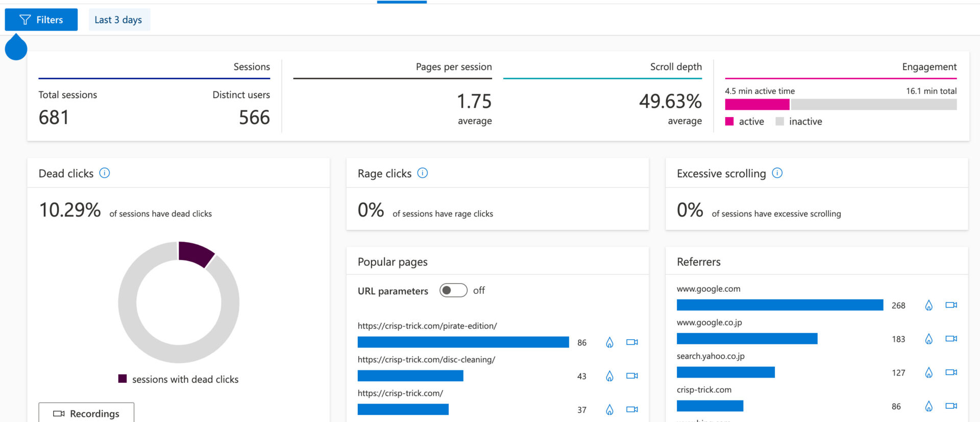View heatmap for the pirate-edition page
Screen dimensions: 980x422
(x=609, y=342)
